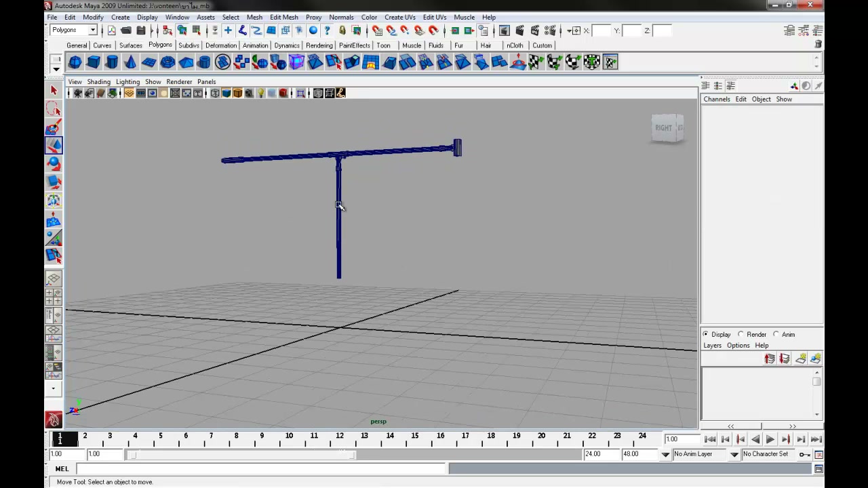This screenshot has width=868, height=488.
Task: Create a polygon pipe from the shelf
Action: coord(203,62)
